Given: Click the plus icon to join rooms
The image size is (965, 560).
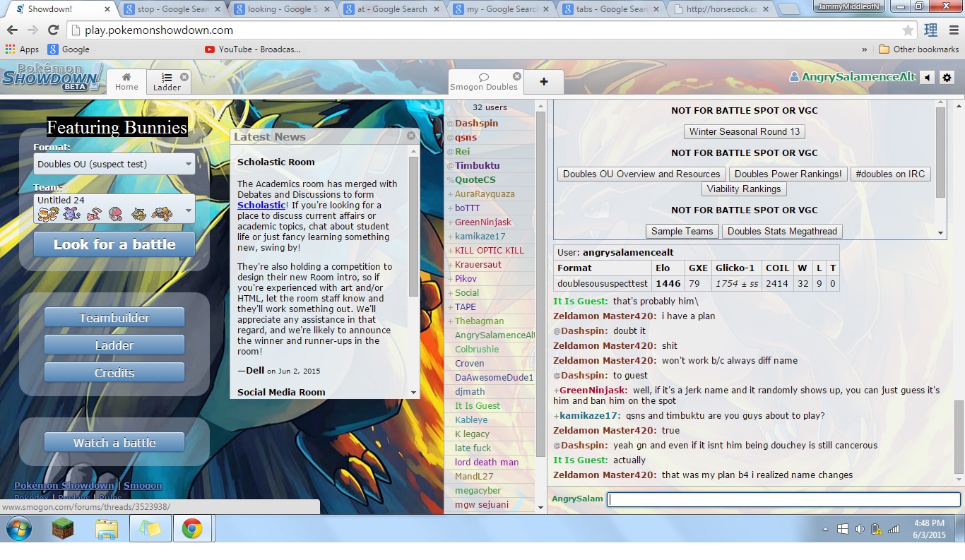Looking at the screenshot, I should (543, 82).
